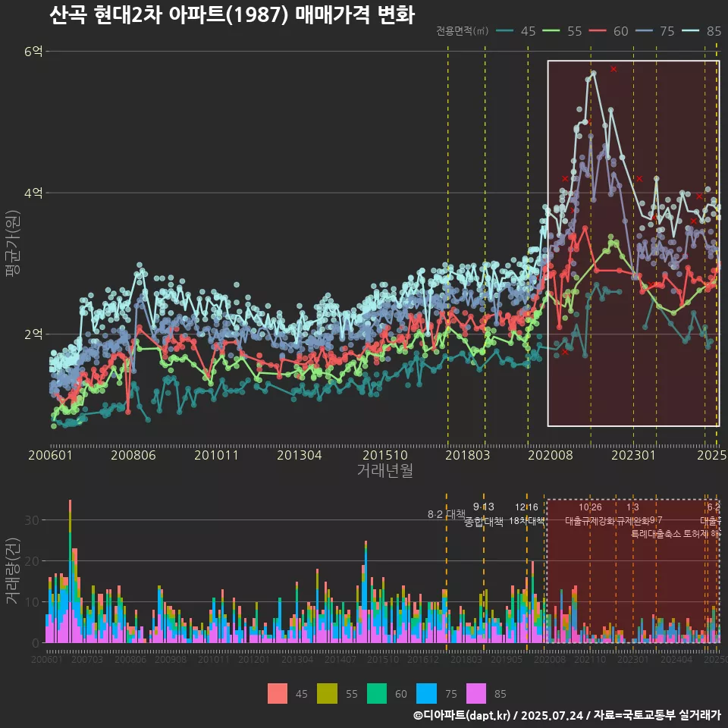Click the blue 75 swatch in bottom legend
The width and height of the screenshot is (728, 728).
tap(426, 694)
